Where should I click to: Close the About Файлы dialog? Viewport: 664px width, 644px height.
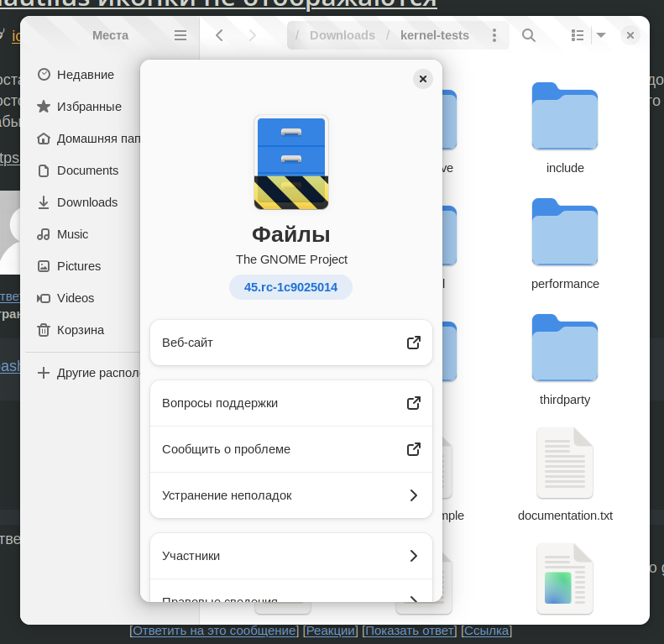422,79
